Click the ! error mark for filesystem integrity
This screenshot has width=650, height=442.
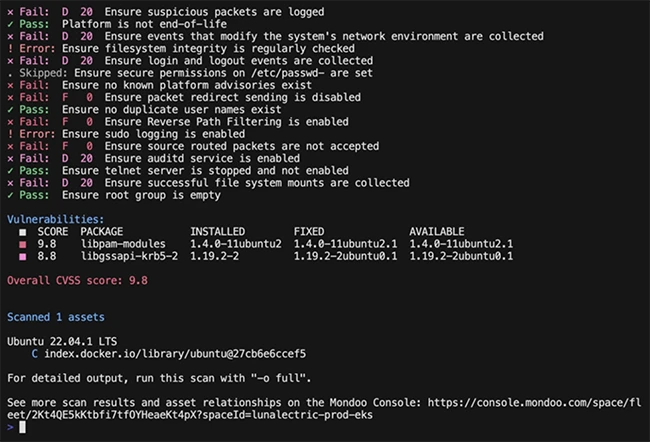pyautogui.click(x=10, y=48)
